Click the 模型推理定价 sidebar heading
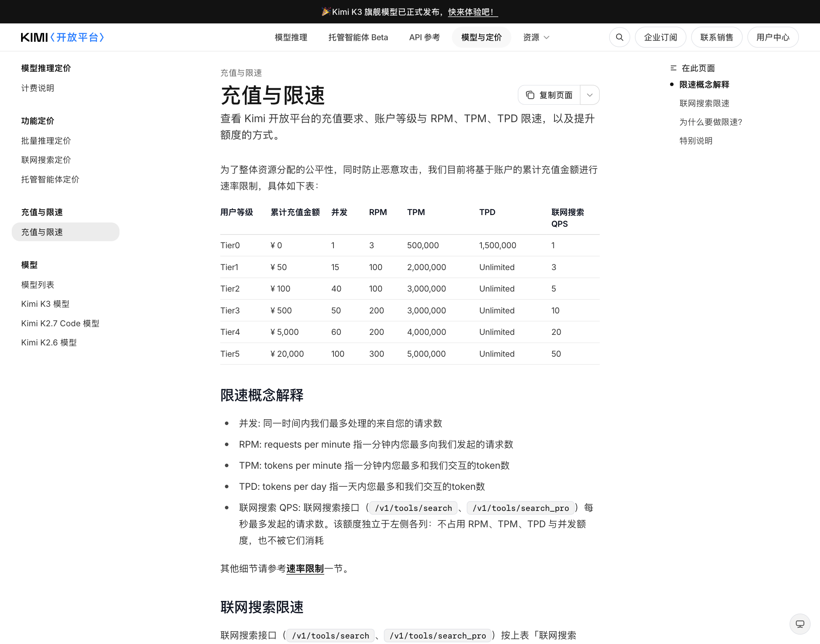The height and width of the screenshot is (644, 820). pyautogui.click(x=46, y=68)
